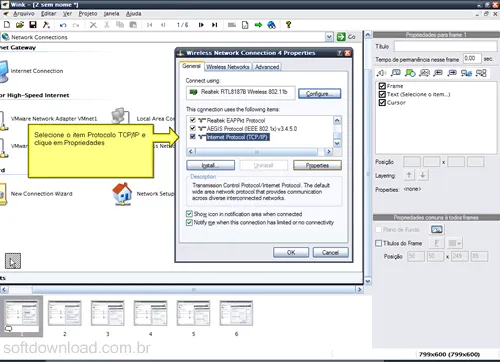Save the project with the floppy icon
This screenshot has width=500, height=362.
(33, 25)
